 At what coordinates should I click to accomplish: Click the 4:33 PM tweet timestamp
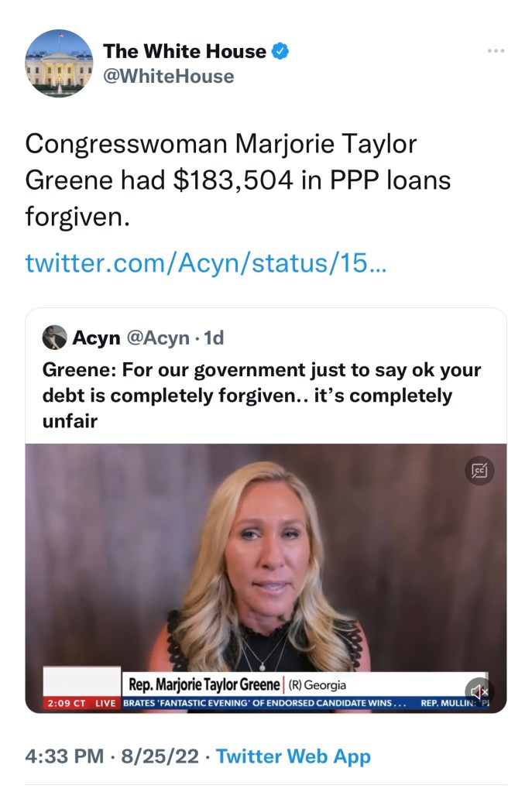(x=64, y=756)
